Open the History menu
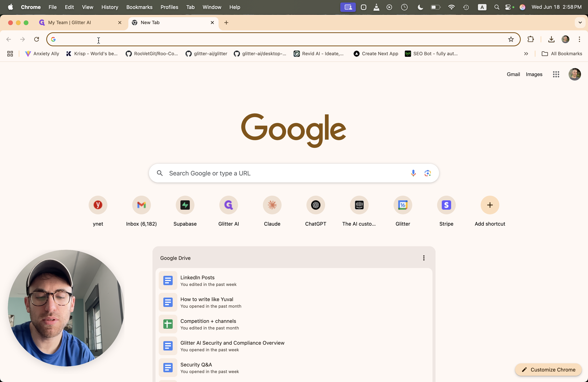Viewport: 588px width, 382px height. pyautogui.click(x=110, y=7)
